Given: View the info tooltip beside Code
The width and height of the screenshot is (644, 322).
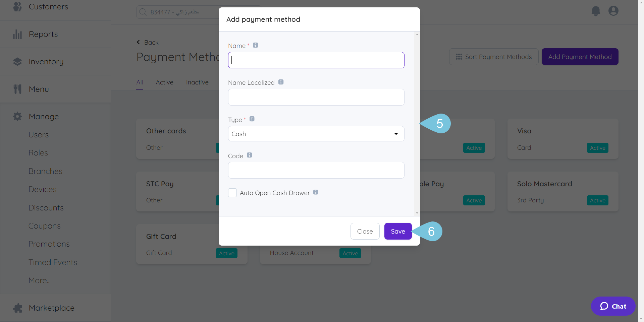Looking at the screenshot, I should tap(250, 155).
